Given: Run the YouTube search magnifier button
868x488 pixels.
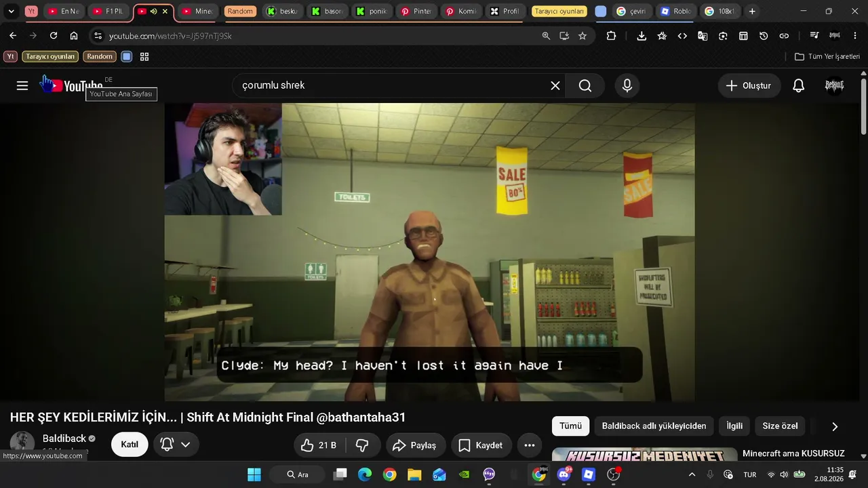Looking at the screenshot, I should tap(585, 85).
